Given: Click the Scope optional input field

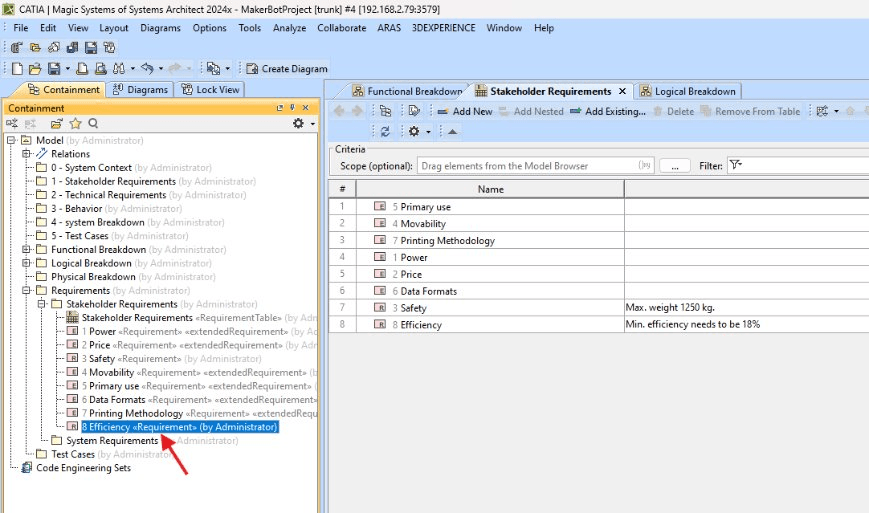Looking at the screenshot, I should (535, 166).
